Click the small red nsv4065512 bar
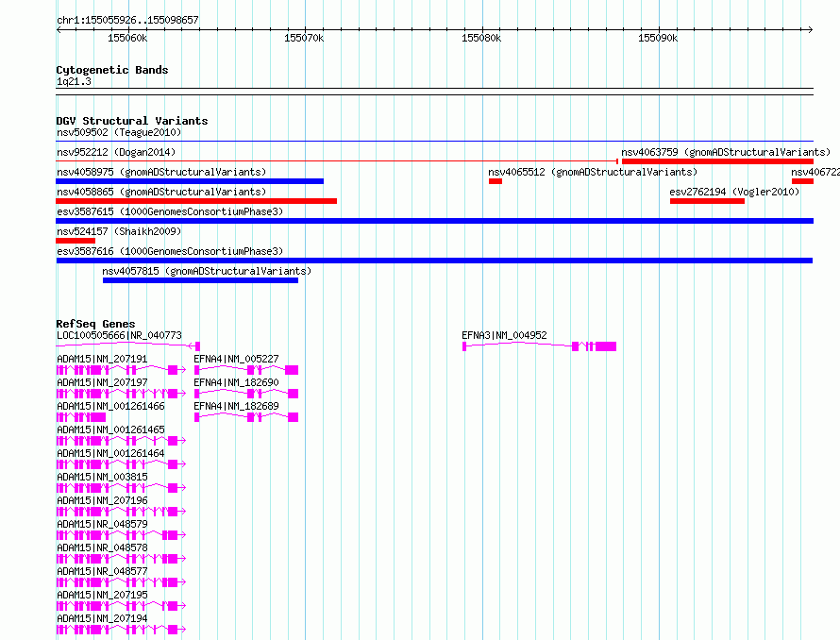The width and height of the screenshot is (840, 640). click(x=496, y=181)
